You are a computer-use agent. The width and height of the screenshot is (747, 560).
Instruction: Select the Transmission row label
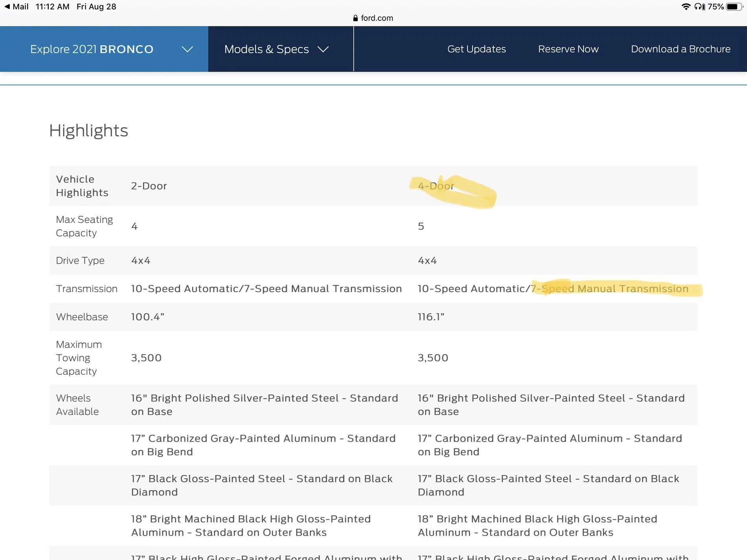[86, 289]
